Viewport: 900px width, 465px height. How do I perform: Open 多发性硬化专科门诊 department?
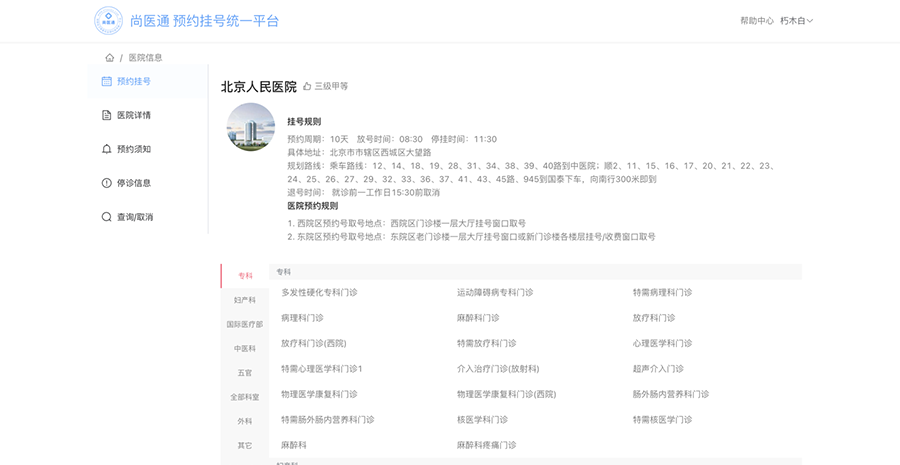coord(319,292)
